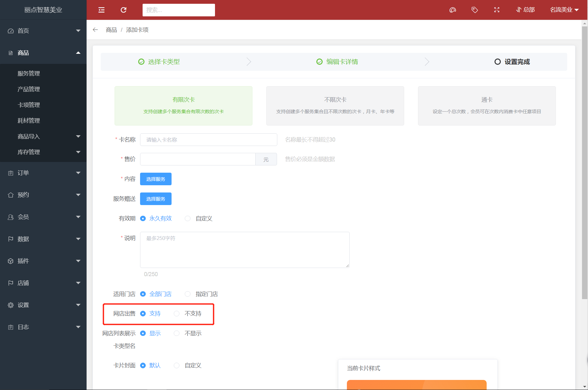Choose 支持 for online store sale
This screenshot has width=588, height=390.
coord(143,314)
